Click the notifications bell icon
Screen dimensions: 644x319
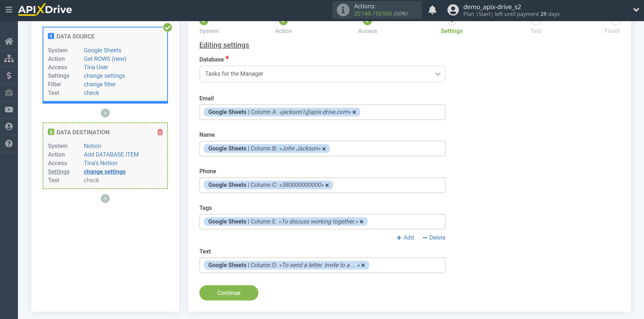432,10
